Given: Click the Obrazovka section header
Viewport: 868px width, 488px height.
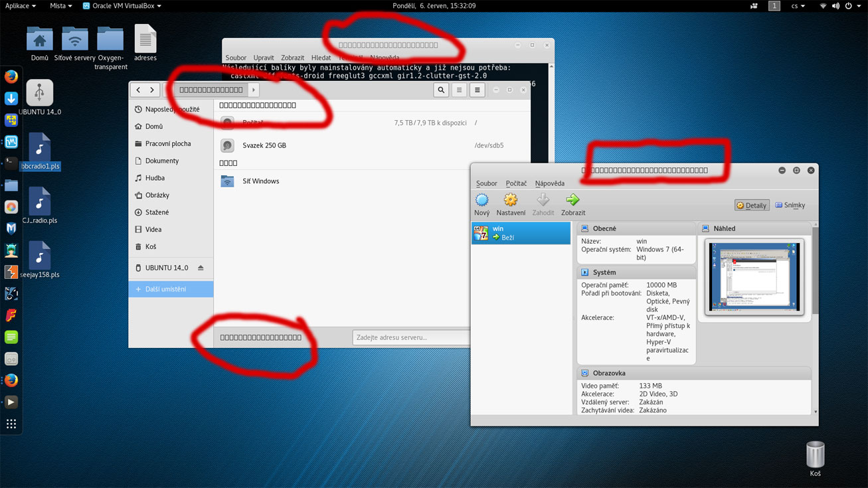Looking at the screenshot, I should [694, 373].
